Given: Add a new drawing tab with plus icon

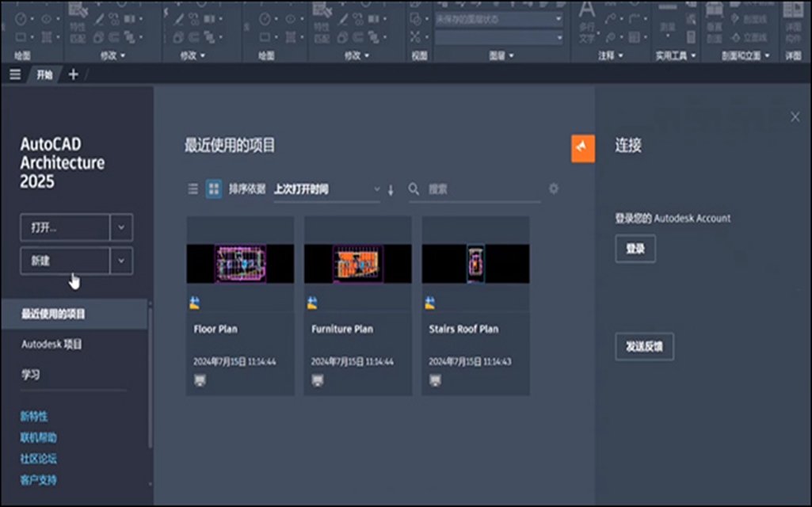Looking at the screenshot, I should click(73, 74).
